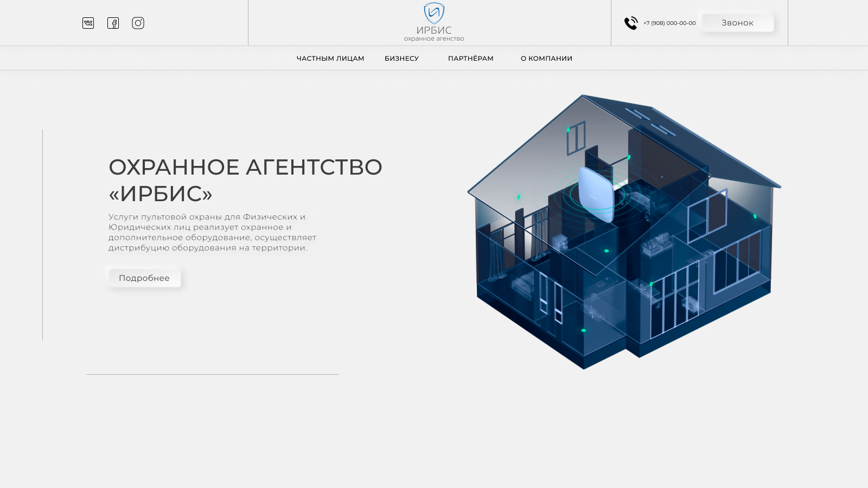Screen dimensions: 868x488
Task: Click the охранное агенство tagline under logo
Action: (x=434, y=38)
